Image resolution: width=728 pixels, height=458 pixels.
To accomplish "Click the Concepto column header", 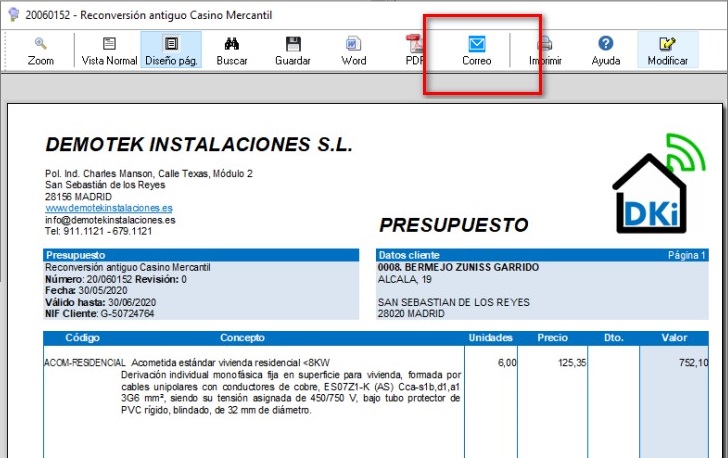I will tap(242, 338).
